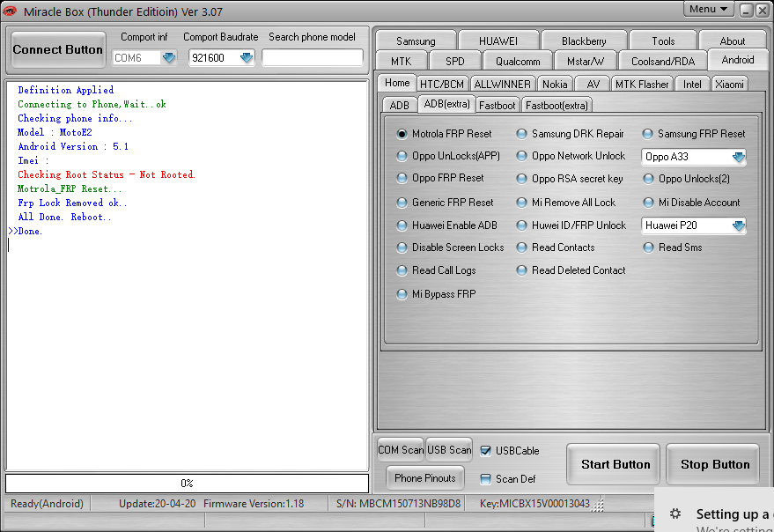
Task: Click the Phone Pinouts button
Action: (x=425, y=478)
